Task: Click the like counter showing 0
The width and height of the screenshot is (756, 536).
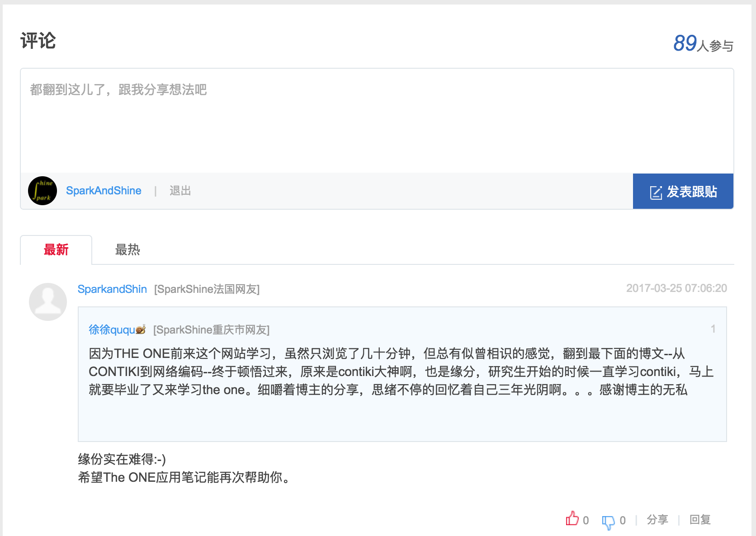Action: [x=586, y=521]
